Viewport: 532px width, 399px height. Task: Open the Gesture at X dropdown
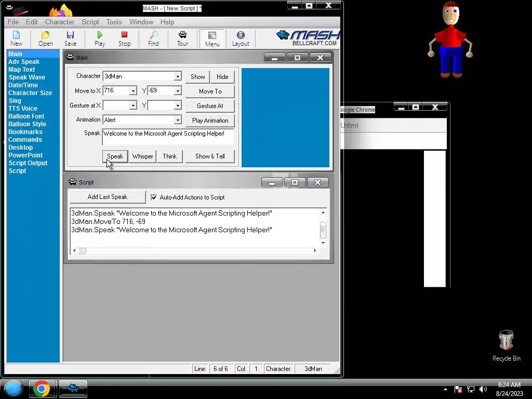(x=133, y=105)
